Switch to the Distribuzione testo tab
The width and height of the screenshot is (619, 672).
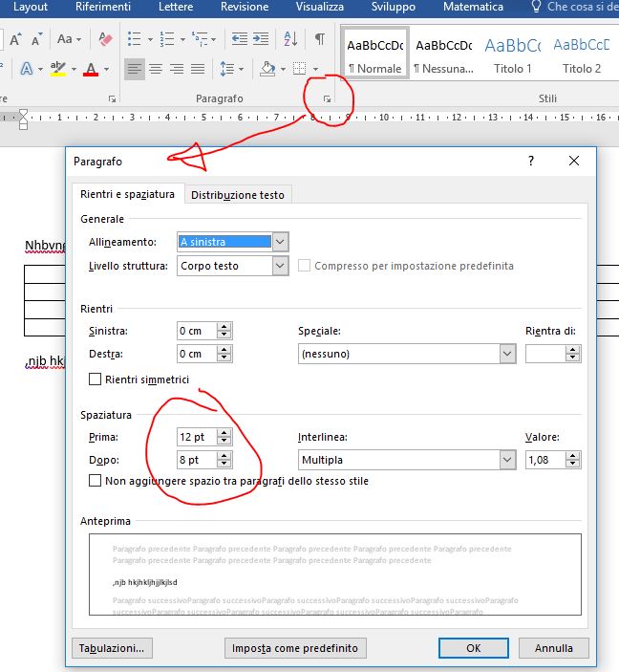(x=238, y=195)
